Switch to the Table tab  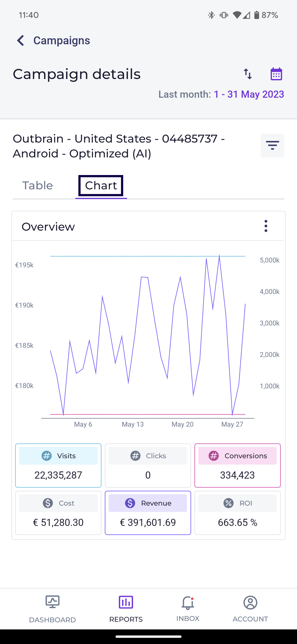[x=37, y=185]
